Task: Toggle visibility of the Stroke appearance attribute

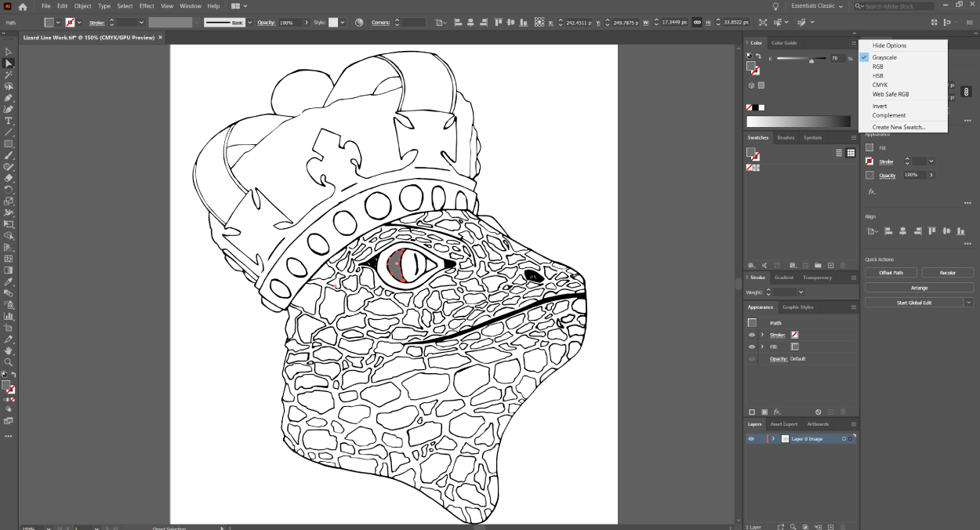Action: point(752,335)
